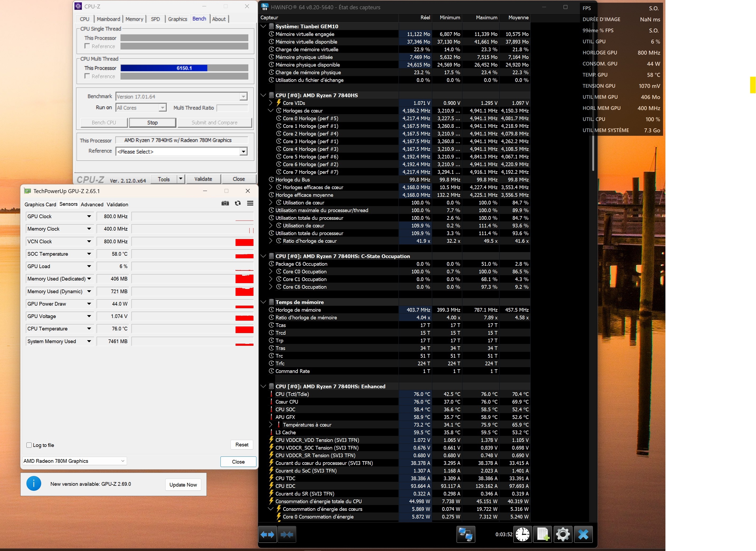Click the Moyenne column header
The width and height of the screenshot is (756, 551).
coord(515,17)
